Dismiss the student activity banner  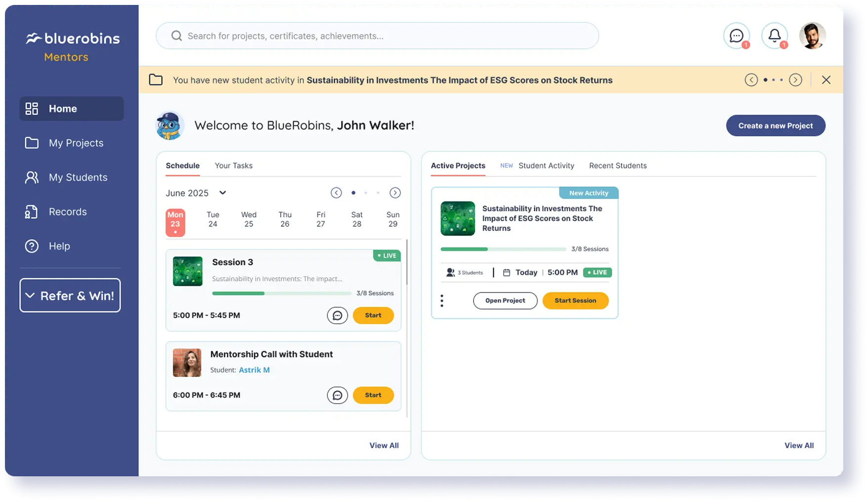tap(826, 80)
